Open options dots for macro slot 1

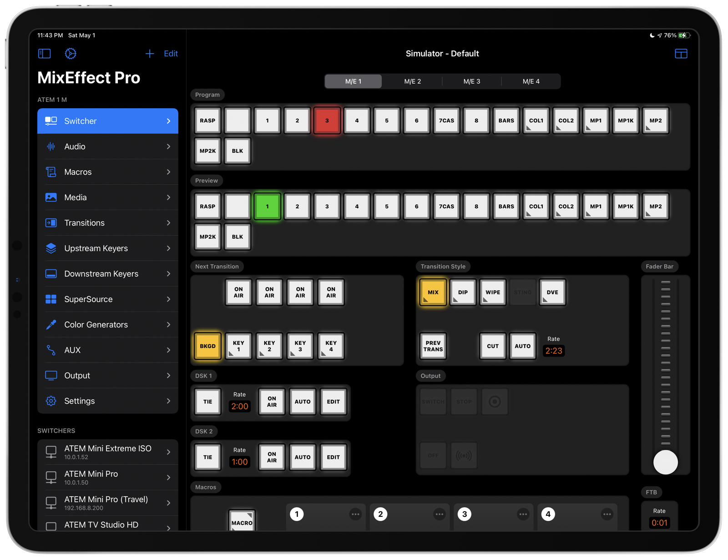(x=355, y=515)
